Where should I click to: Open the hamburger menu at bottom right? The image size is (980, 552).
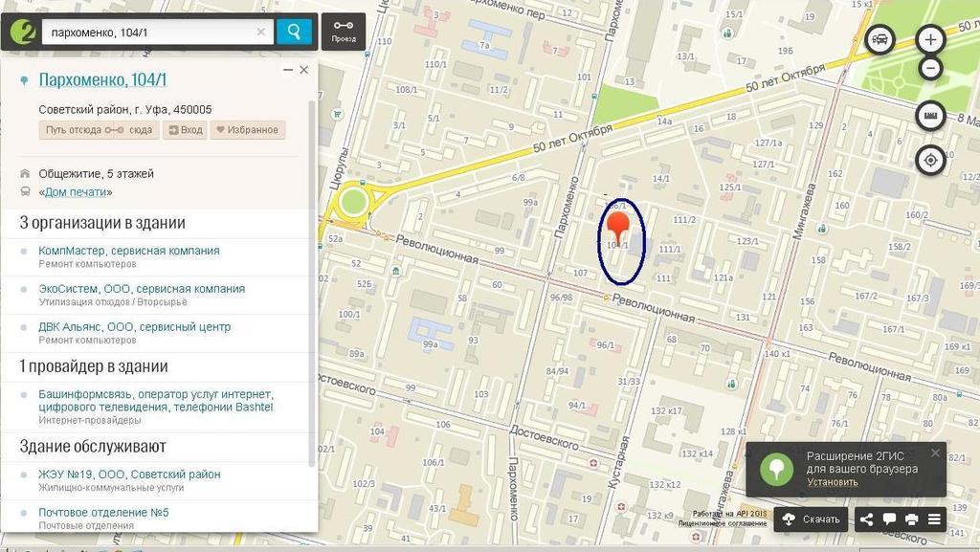point(935,519)
